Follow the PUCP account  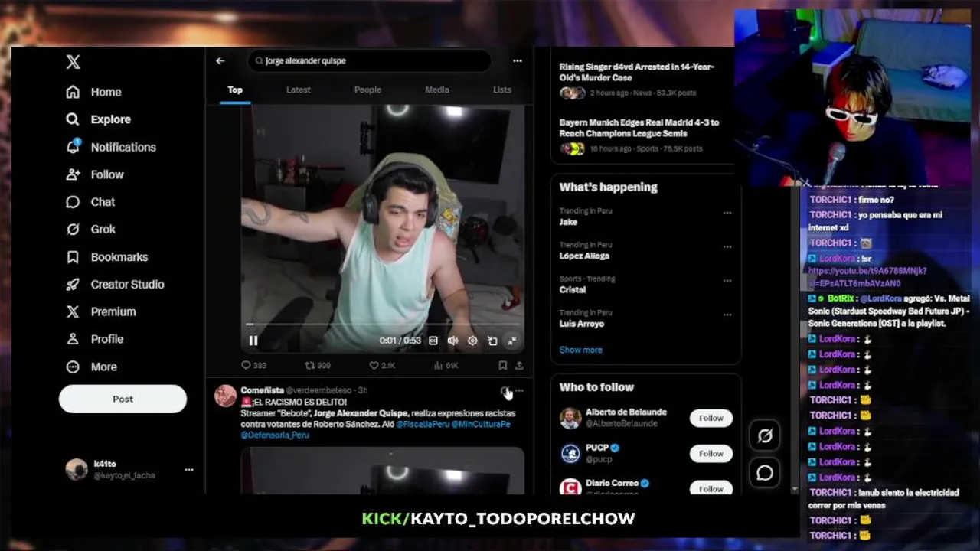[x=710, y=453]
